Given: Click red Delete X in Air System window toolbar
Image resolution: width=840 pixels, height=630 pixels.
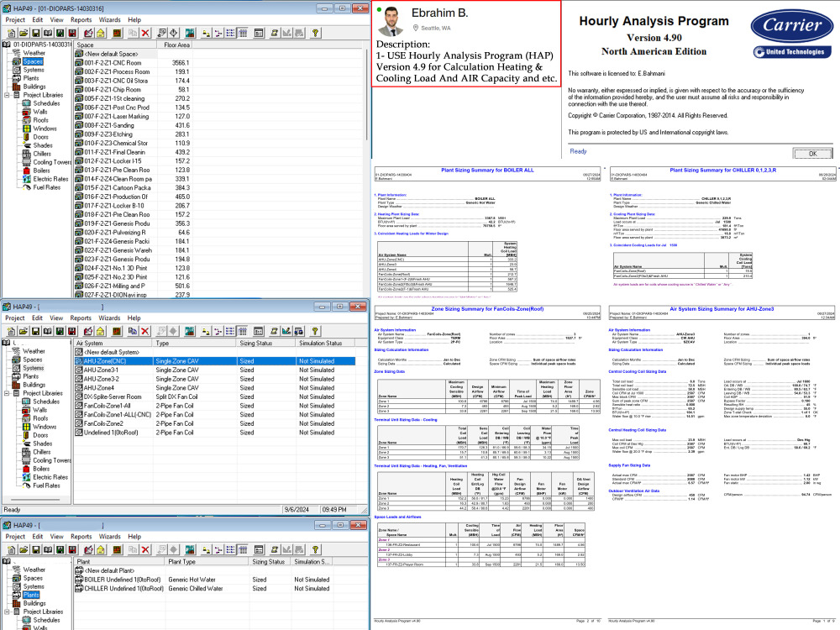Looking at the screenshot, I should tap(144, 332).
